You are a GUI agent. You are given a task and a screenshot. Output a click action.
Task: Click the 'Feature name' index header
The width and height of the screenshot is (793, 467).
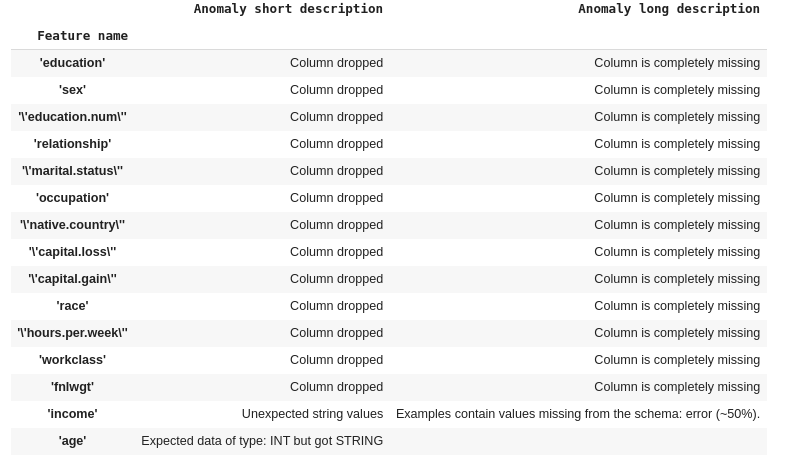coord(82,36)
